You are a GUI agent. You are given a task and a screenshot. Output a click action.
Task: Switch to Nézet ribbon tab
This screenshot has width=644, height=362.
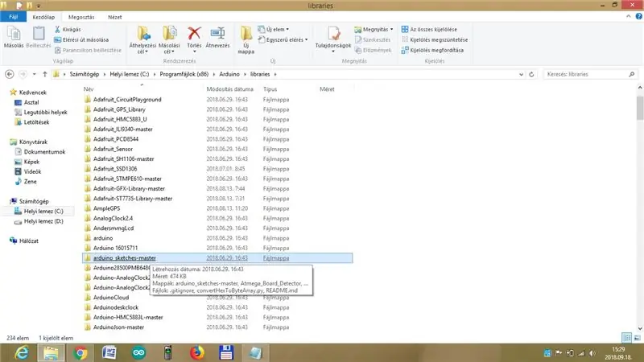tap(114, 17)
